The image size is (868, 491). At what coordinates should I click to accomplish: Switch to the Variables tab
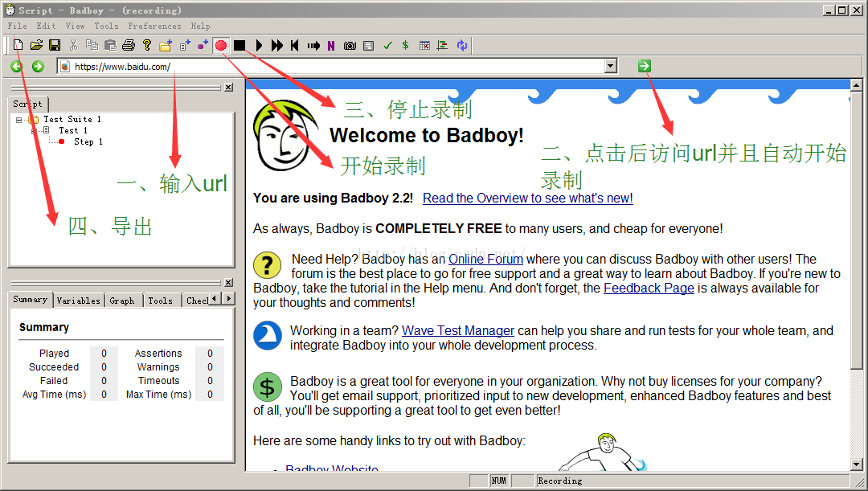click(x=79, y=301)
